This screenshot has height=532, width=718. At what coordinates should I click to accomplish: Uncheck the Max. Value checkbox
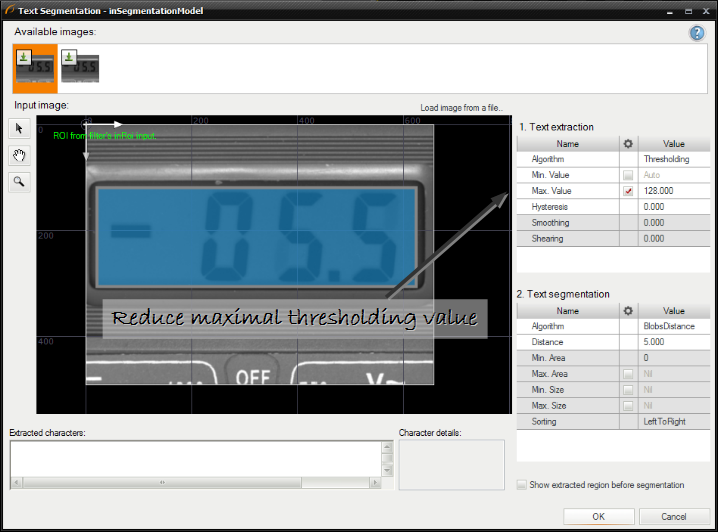(x=627, y=191)
